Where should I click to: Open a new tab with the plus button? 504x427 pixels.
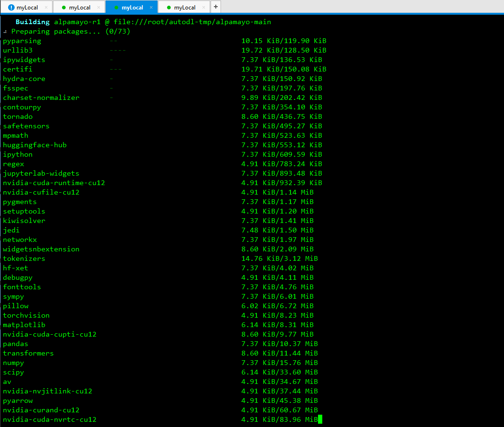tap(216, 7)
